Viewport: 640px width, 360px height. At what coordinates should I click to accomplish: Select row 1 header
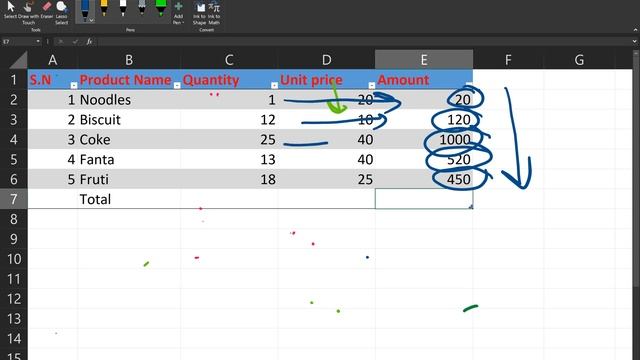click(13, 80)
